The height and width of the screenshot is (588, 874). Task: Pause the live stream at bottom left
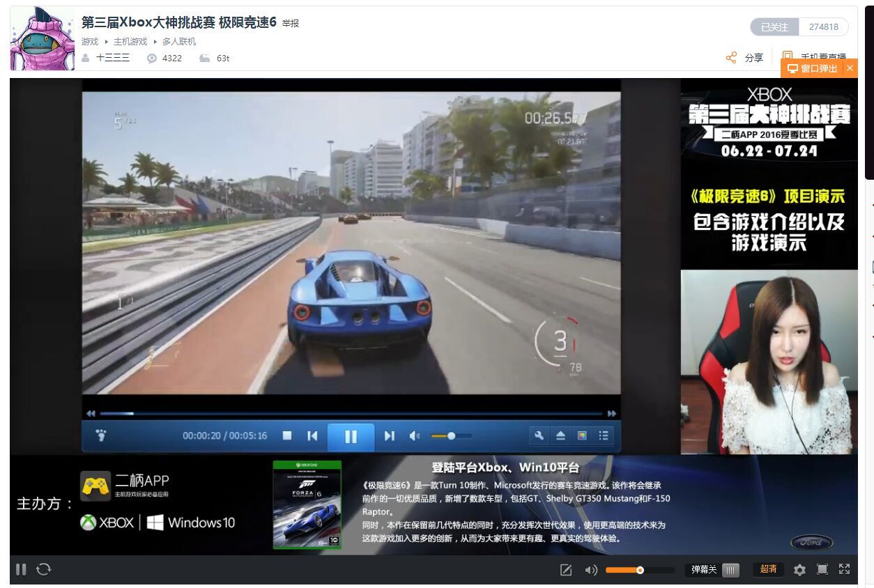click(21, 569)
